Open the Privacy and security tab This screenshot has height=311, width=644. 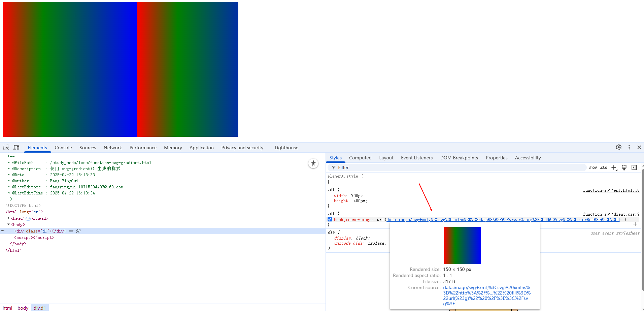[242, 148]
